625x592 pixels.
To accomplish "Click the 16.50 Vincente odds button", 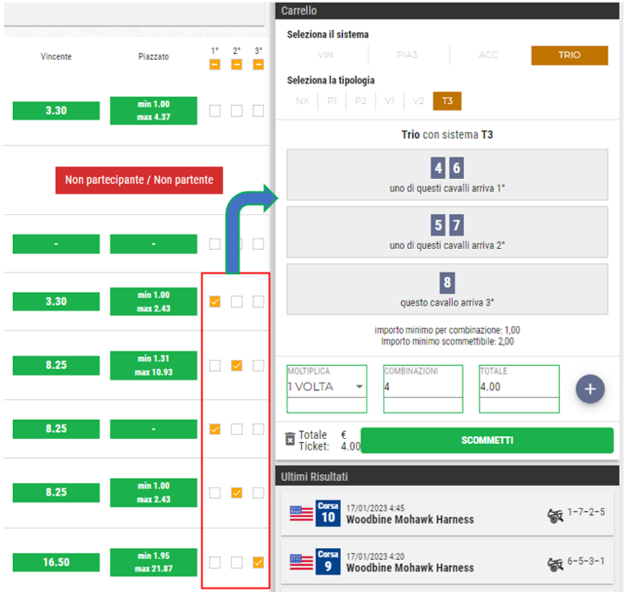I will [56, 563].
